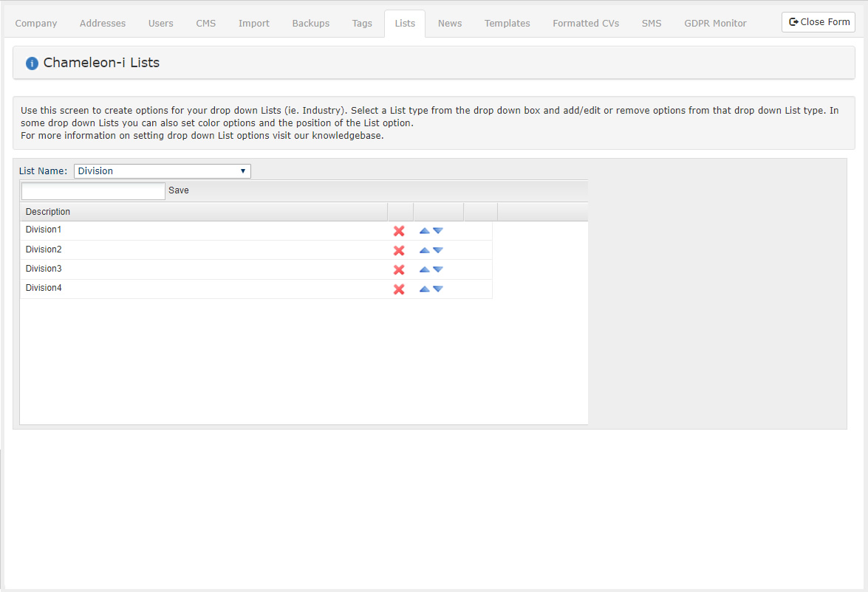
Task: Select the Division1 row text
Action: point(43,230)
